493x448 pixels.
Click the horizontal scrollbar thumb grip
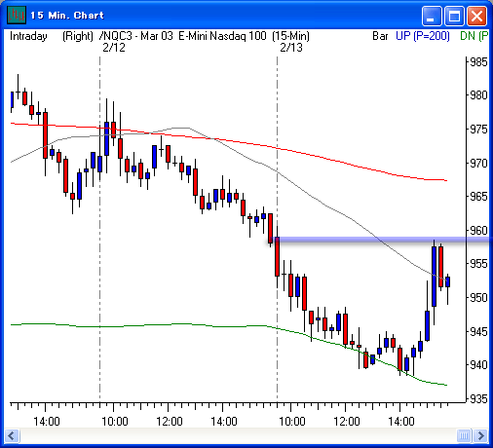click(464, 435)
